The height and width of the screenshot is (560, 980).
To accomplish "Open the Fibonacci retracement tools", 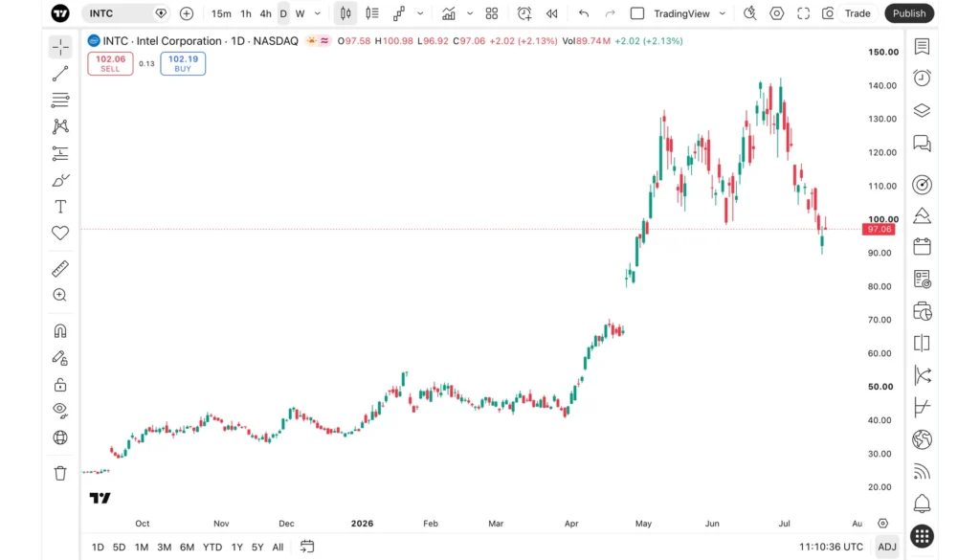I will [x=60, y=100].
